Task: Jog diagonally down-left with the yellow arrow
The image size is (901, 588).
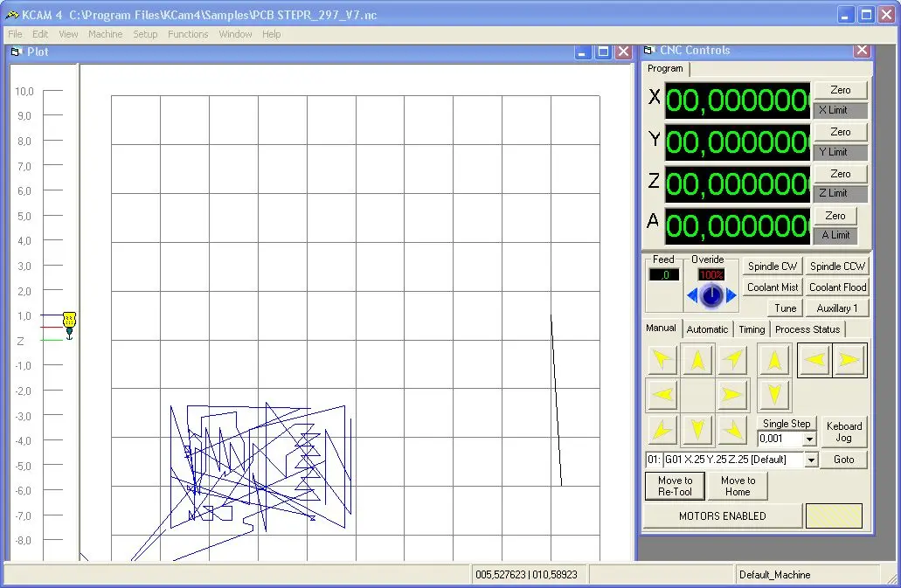Action: (x=662, y=430)
